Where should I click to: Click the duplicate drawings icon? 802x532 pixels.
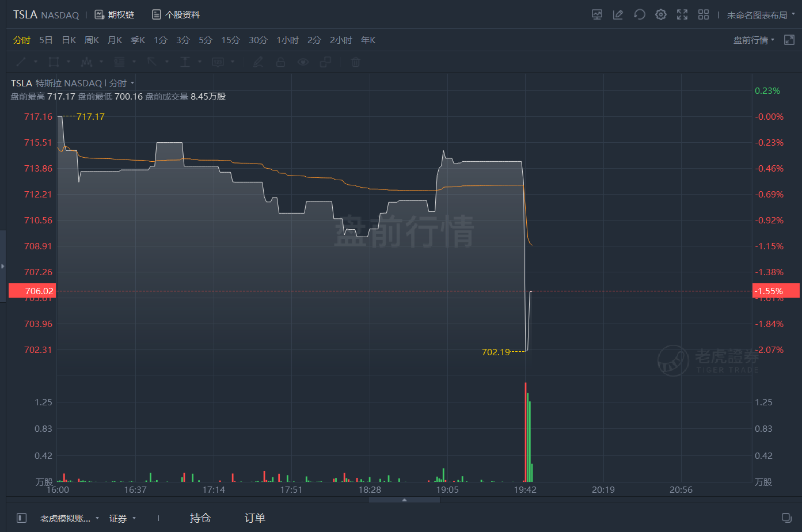(x=325, y=62)
